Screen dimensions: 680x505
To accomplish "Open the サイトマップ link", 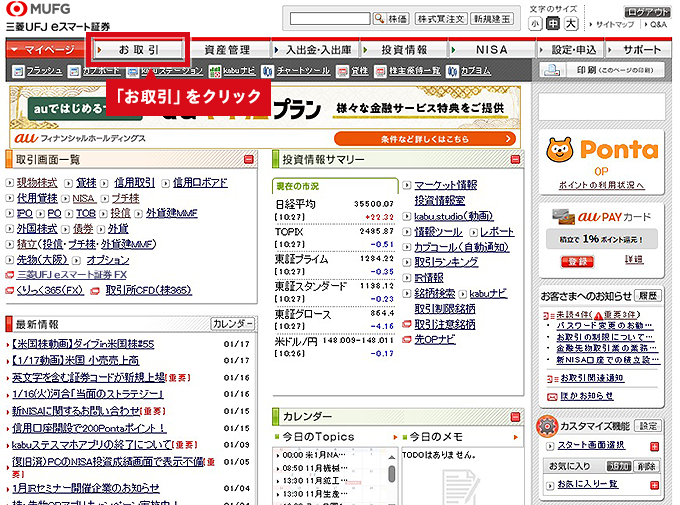I will 615,25.
